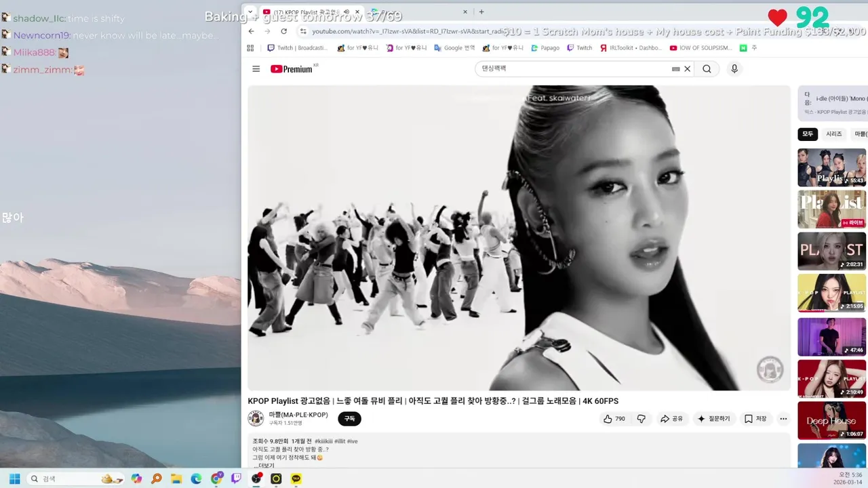Open File Explorer from the taskbar
The image size is (868, 488).
coord(176,479)
